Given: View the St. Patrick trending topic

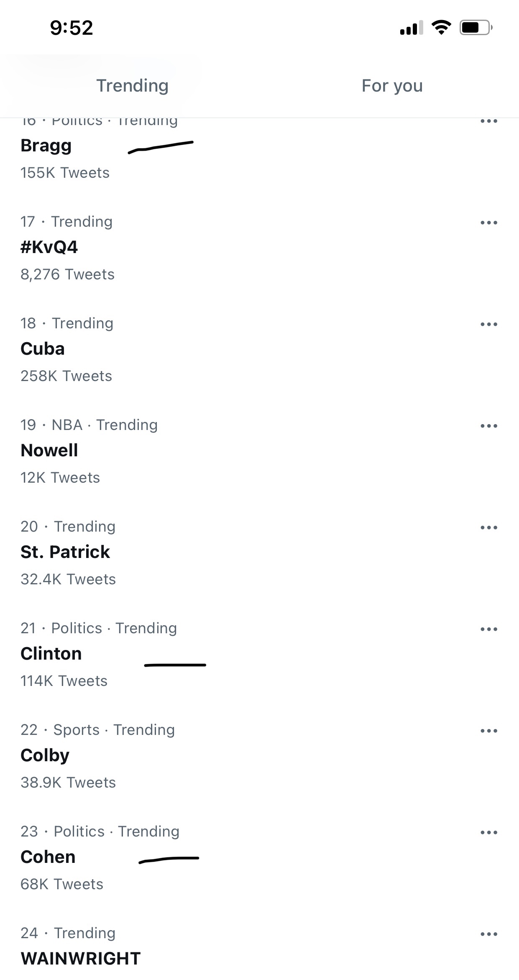Looking at the screenshot, I should pyautogui.click(x=259, y=553).
